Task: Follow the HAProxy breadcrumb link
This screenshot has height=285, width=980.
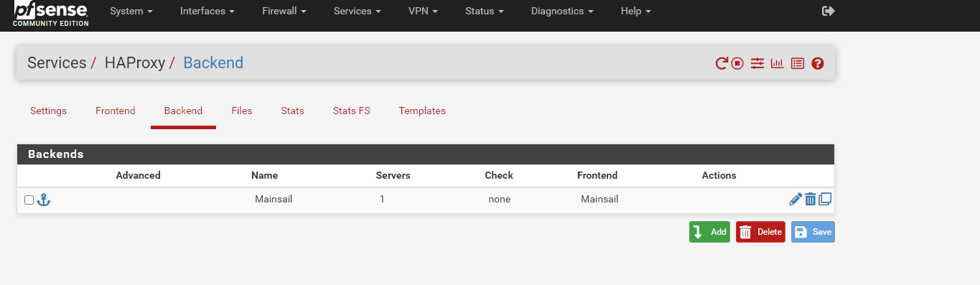Action: [135, 63]
